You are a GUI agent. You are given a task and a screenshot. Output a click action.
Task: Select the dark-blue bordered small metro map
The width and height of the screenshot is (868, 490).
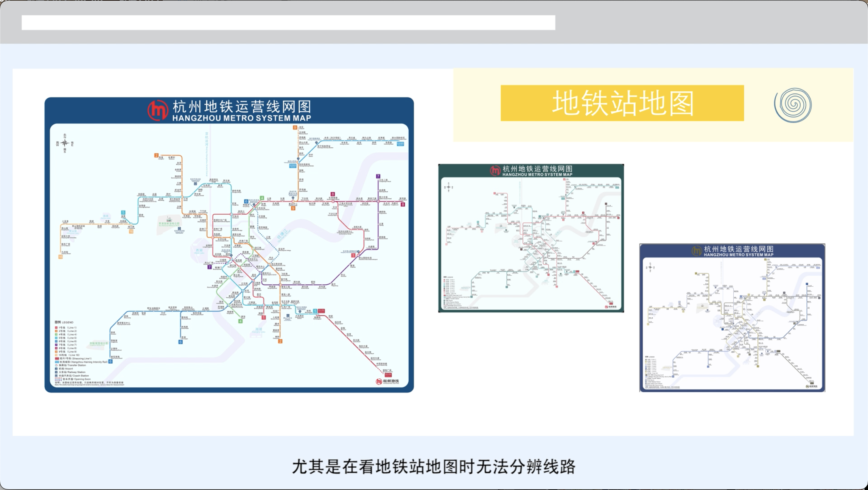click(x=732, y=318)
